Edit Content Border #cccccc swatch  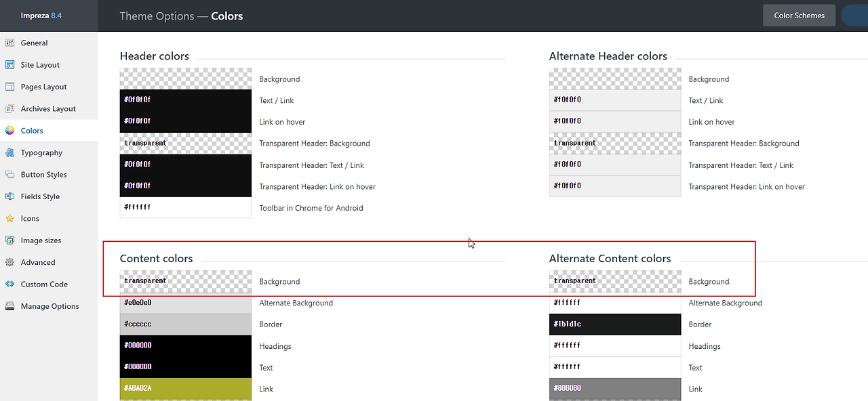point(186,324)
